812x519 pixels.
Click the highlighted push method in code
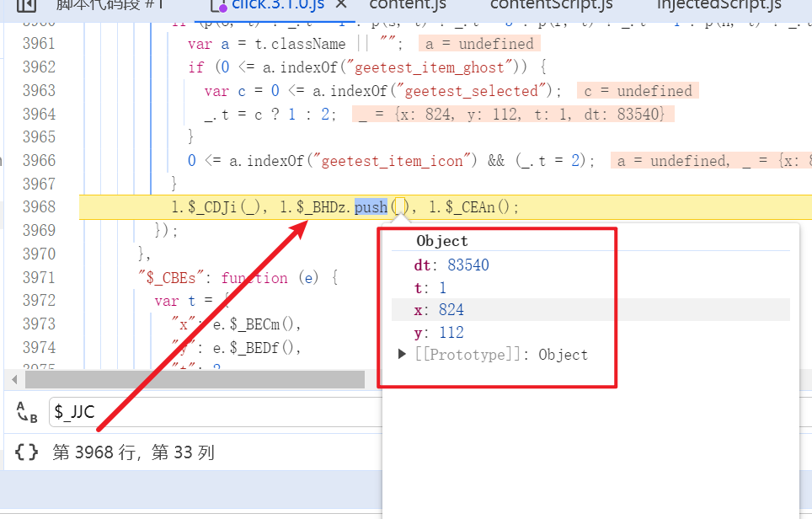tap(371, 206)
